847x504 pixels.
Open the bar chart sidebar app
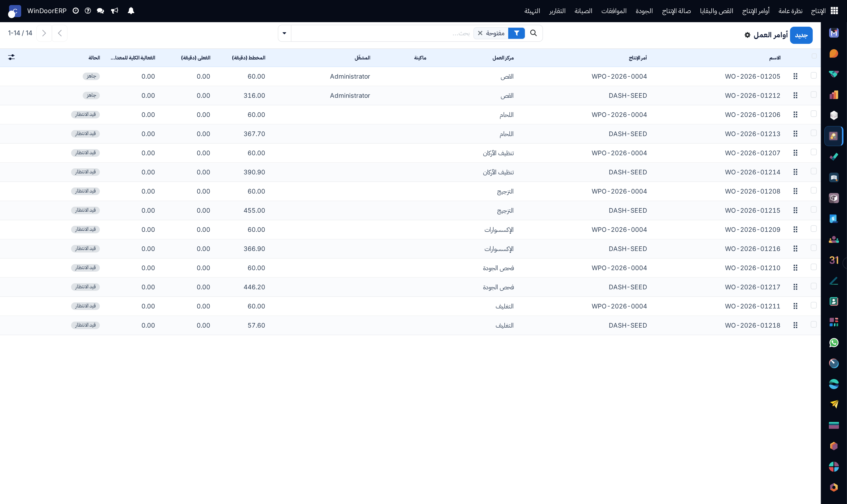834,95
